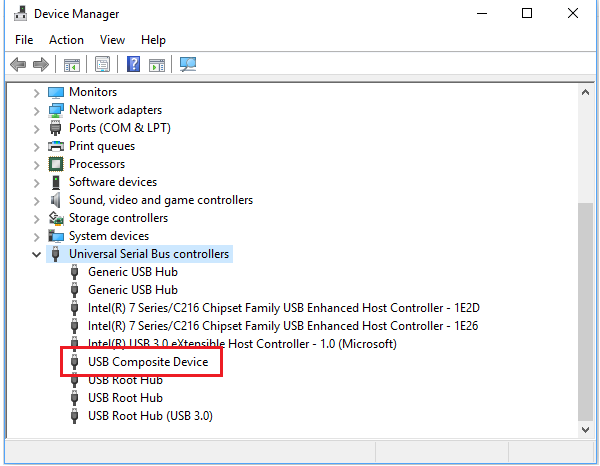Expand the Network adapters node

pos(37,110)
